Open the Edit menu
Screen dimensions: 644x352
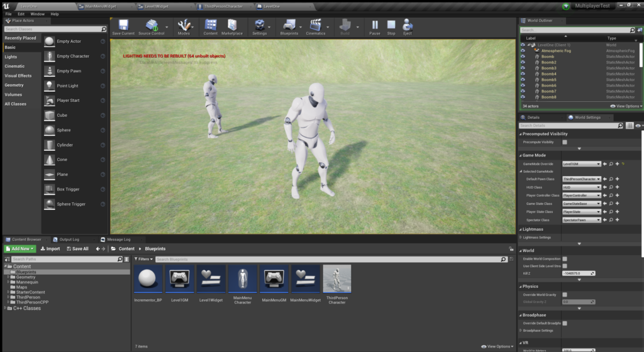(x=21, y=14)
